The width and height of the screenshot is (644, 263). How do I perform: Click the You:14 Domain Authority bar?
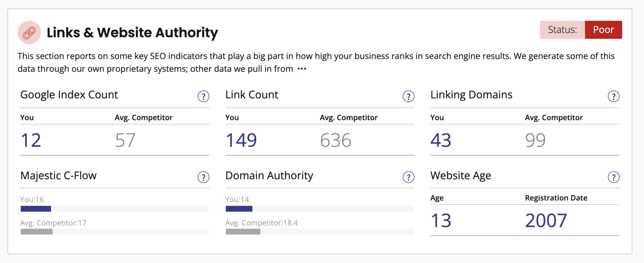pyautogui.click(x=239, y=209)
